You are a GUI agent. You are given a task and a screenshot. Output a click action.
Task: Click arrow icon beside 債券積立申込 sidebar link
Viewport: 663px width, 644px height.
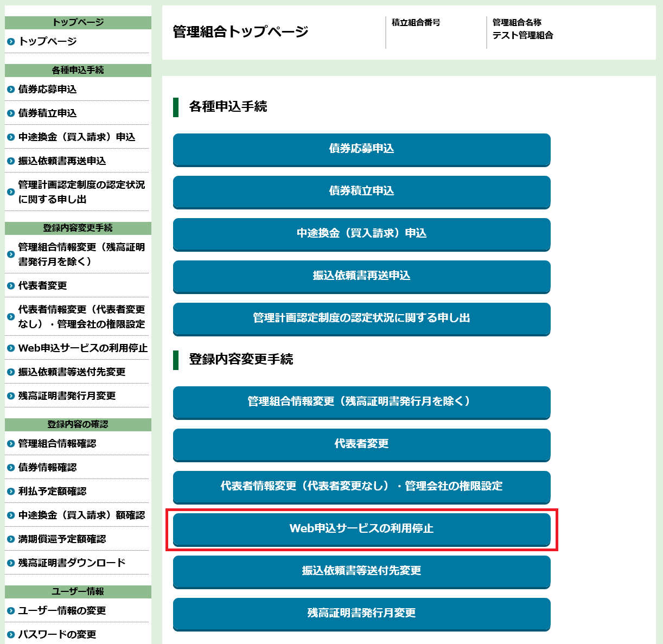pyautogui.click(x=11, y=113)
